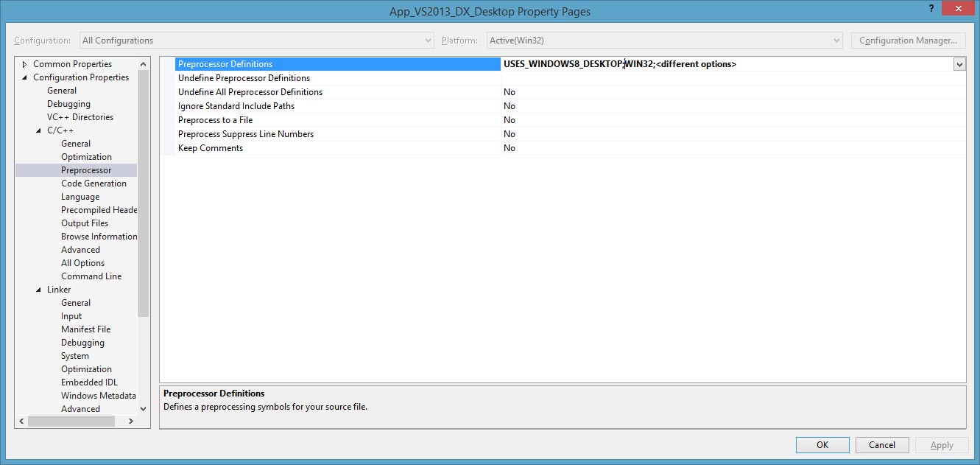The height and width of the screenshot is (465, 980).
Task: Collapse the C/C++ node arrow
Action: [39, 130]
